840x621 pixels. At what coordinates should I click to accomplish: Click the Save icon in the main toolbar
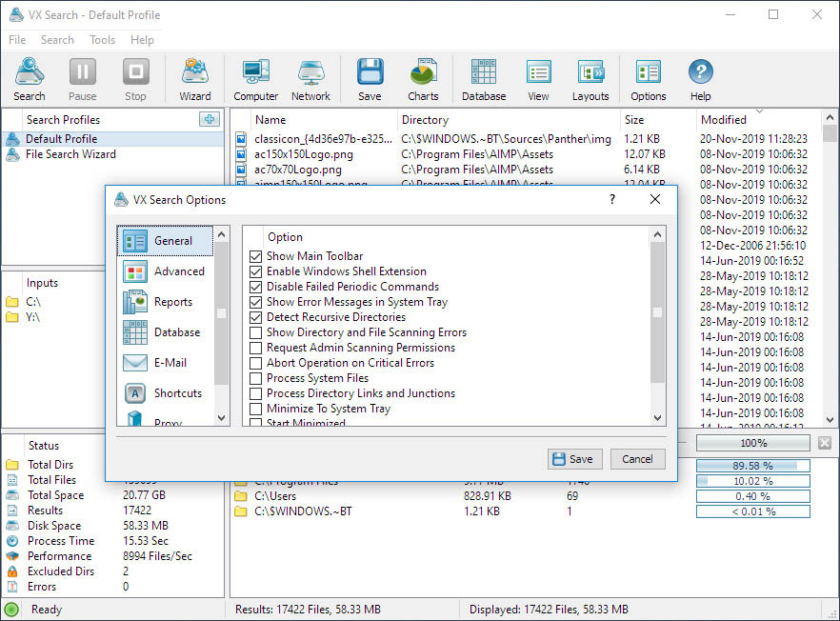tap(370, 79)
